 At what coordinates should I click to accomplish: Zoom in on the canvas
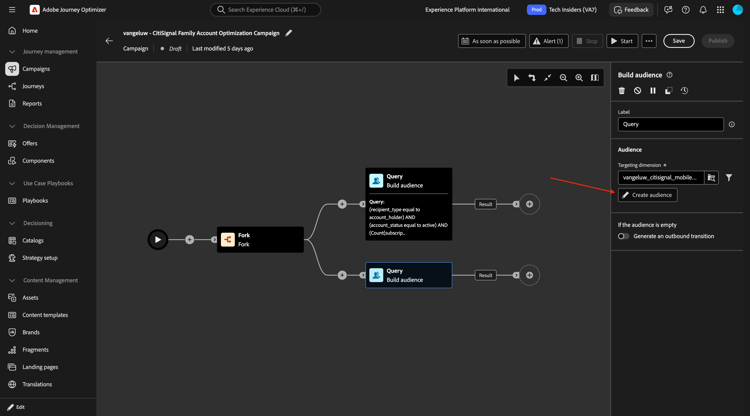[579, 78]
